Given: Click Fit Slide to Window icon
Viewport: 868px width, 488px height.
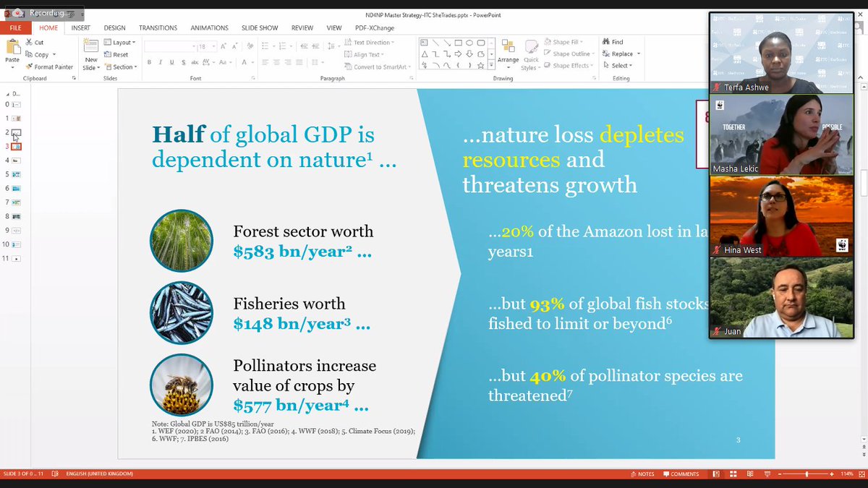Looking at the screenshot, I should tap(861, 474).
